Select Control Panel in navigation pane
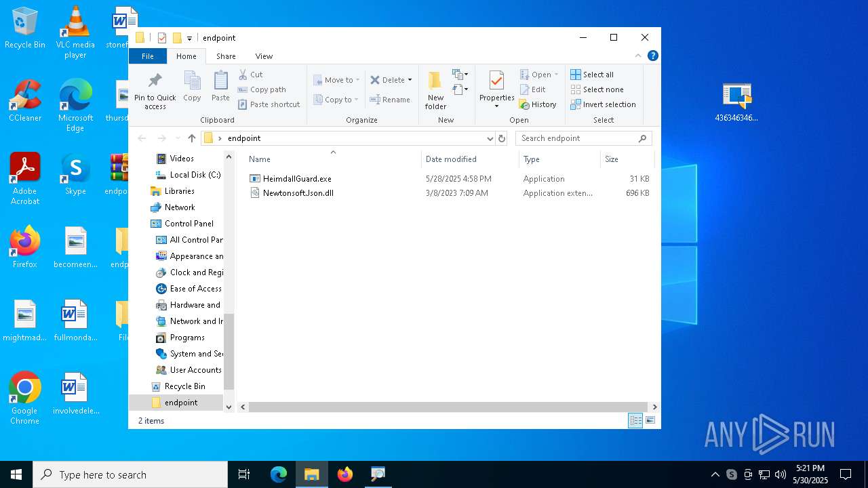 pos(189,224)
